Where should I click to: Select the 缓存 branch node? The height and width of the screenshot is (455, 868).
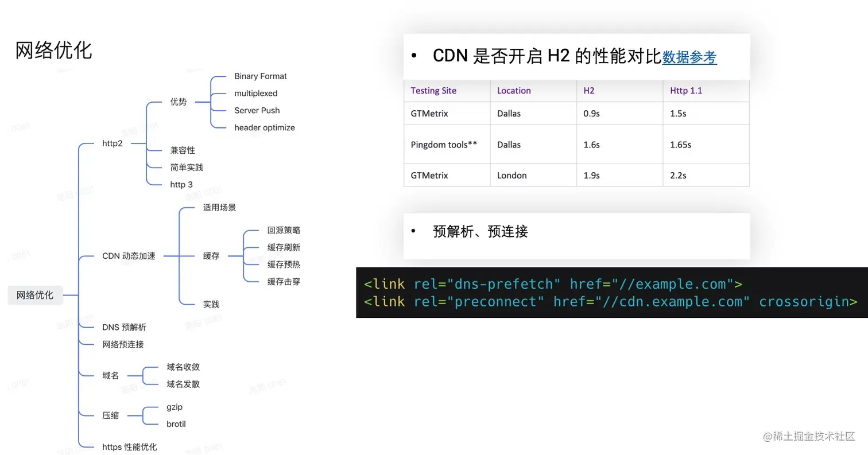pos(211,256)
